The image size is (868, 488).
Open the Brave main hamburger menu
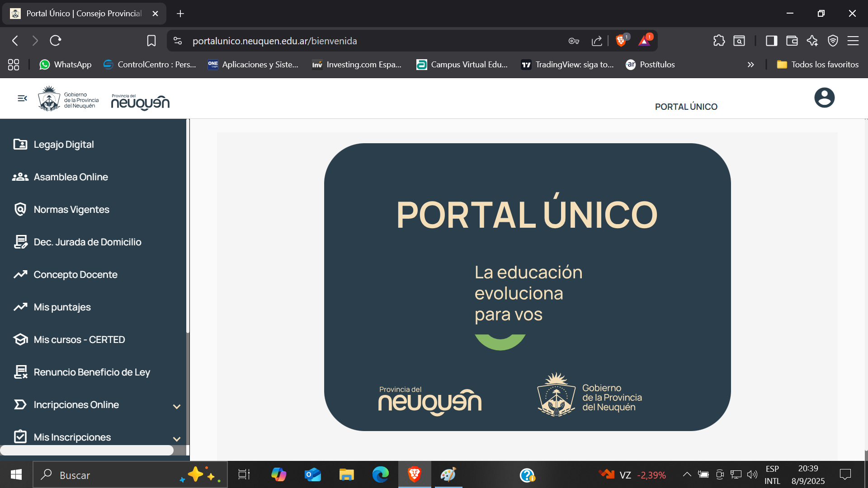pos(853,41)
